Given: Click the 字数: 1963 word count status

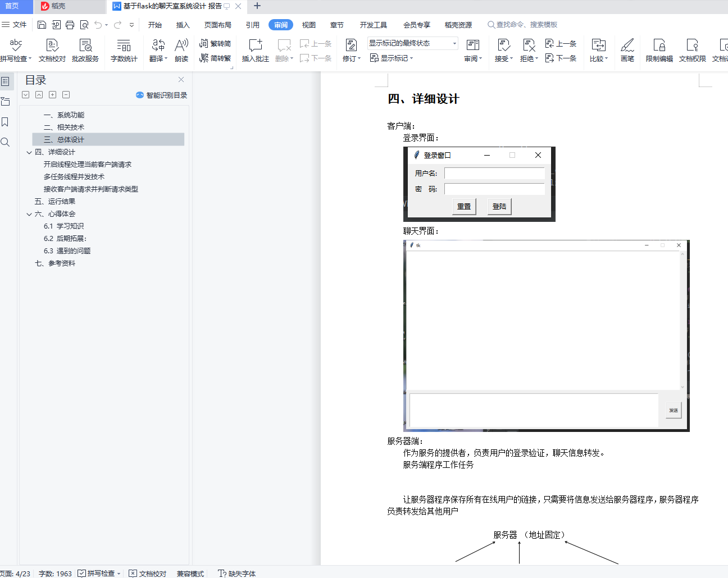Looking at the screenshot, I should point(55,574).
